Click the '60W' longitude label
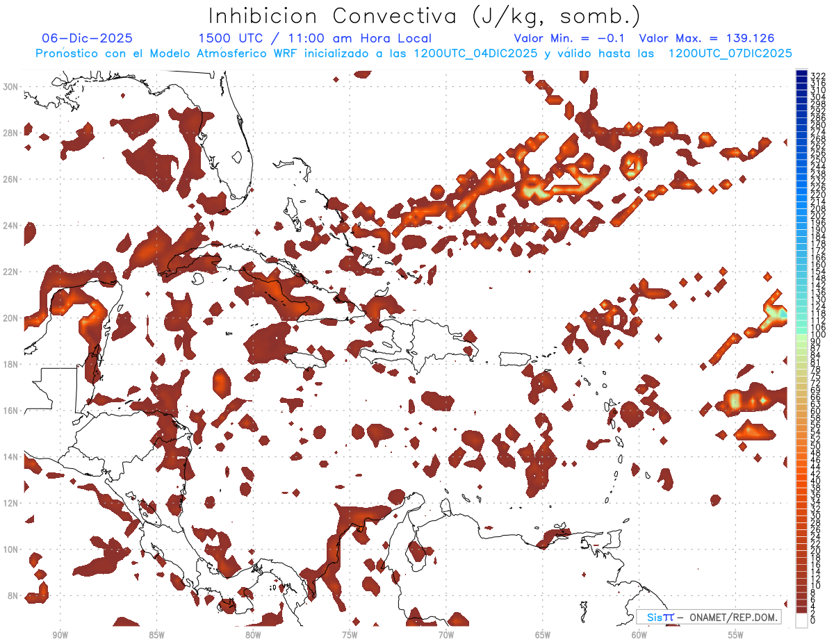 pos(639,635)
